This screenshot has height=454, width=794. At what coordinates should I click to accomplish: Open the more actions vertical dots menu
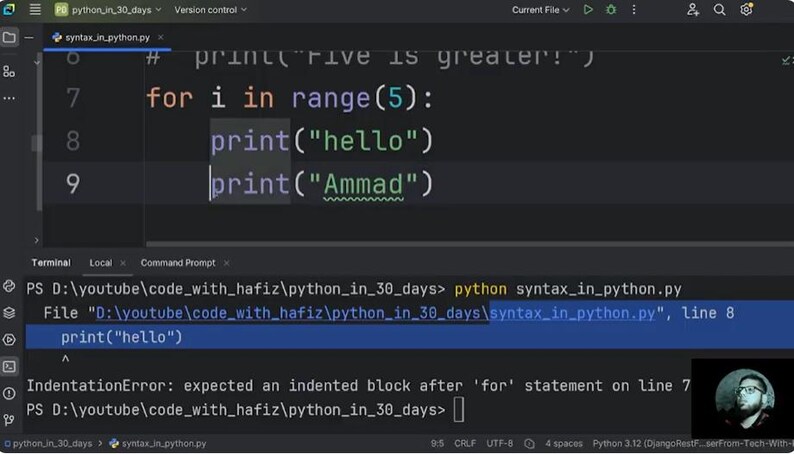click(x=634, y=10)
